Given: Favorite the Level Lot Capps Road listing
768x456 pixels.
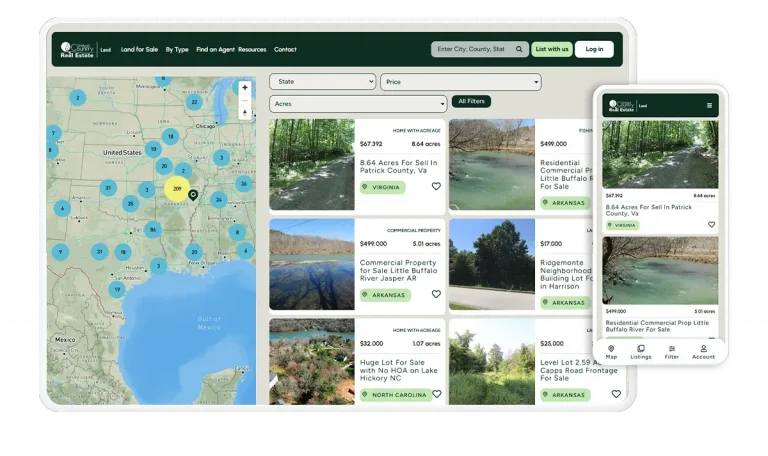Looking at the screenshot, I should (616, 394).
